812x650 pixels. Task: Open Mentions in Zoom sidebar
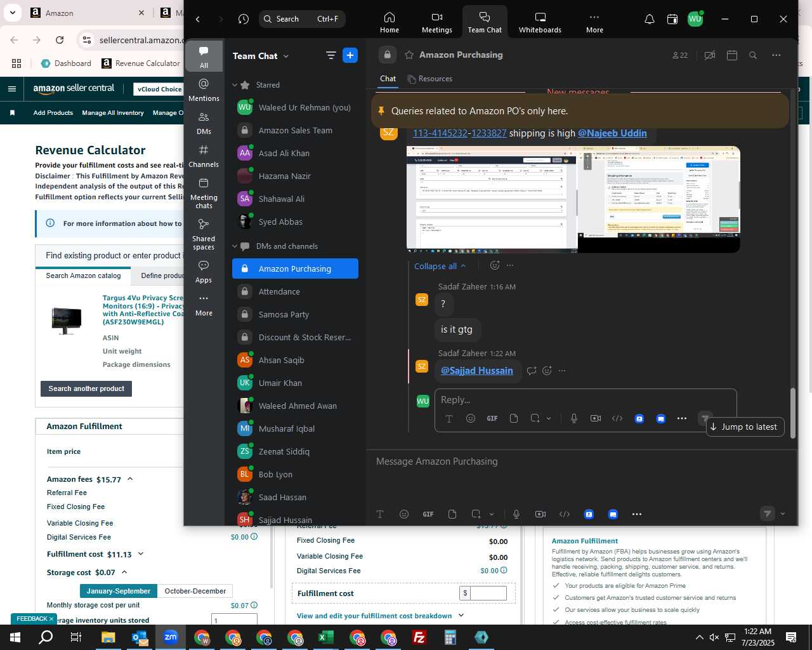click(204, 90)
